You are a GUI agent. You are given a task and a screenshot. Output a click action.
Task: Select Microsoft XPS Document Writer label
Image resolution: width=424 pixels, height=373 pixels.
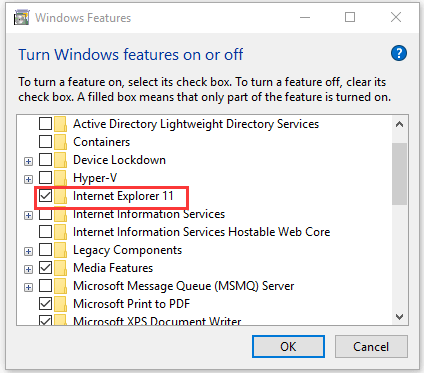(157, 321)
